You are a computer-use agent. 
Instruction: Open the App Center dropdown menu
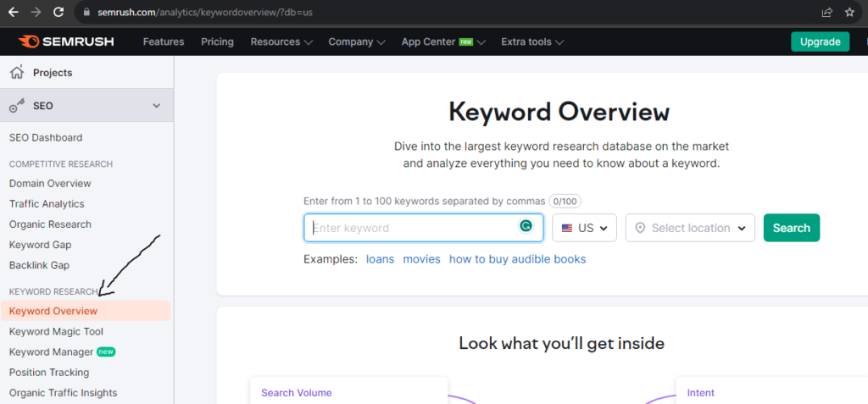click(443, 42)
